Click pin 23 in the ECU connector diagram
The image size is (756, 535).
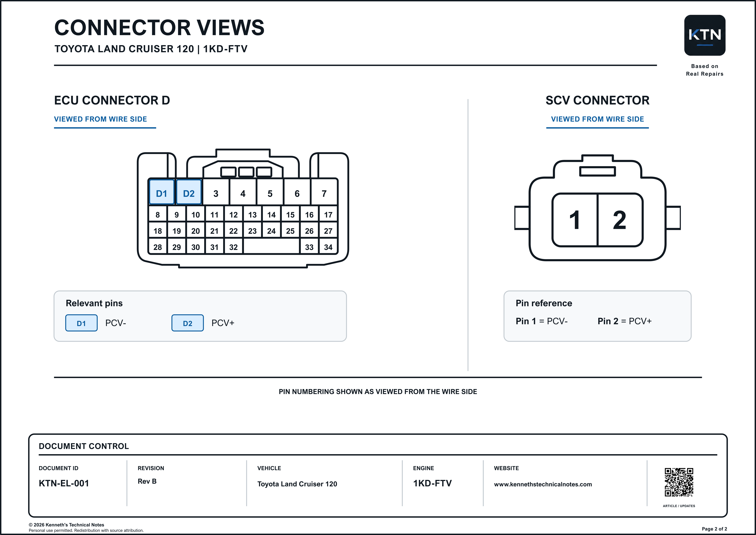(253, 230)
